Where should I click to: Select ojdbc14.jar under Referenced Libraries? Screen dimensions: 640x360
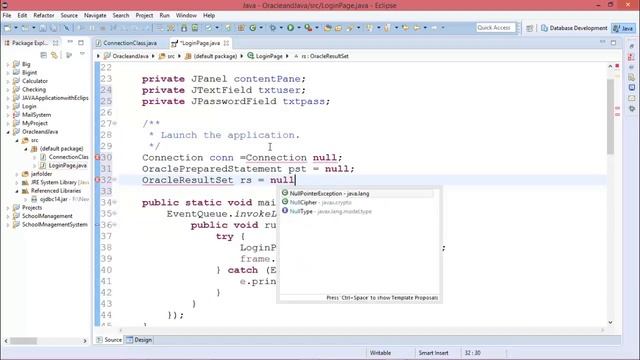[x=53, y=199]
